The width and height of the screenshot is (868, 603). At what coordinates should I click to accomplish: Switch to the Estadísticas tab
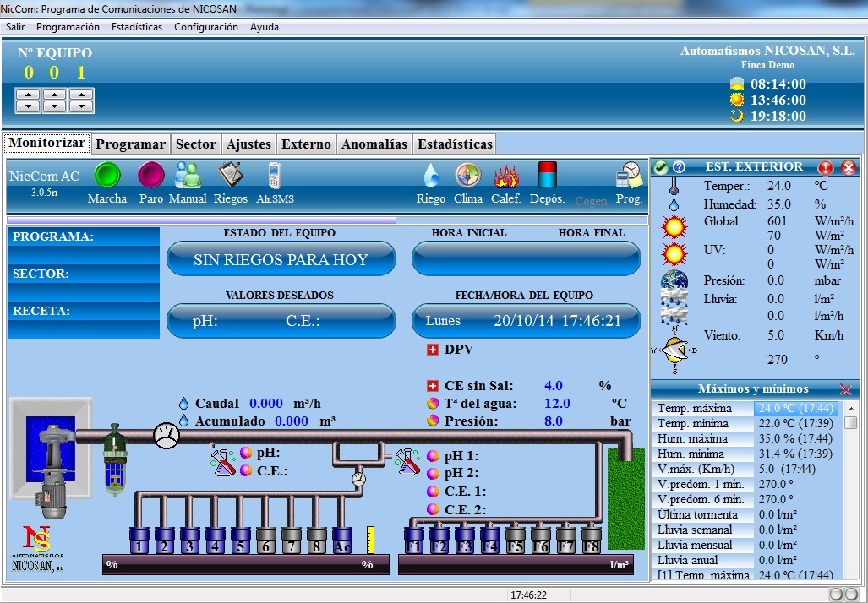455,144
